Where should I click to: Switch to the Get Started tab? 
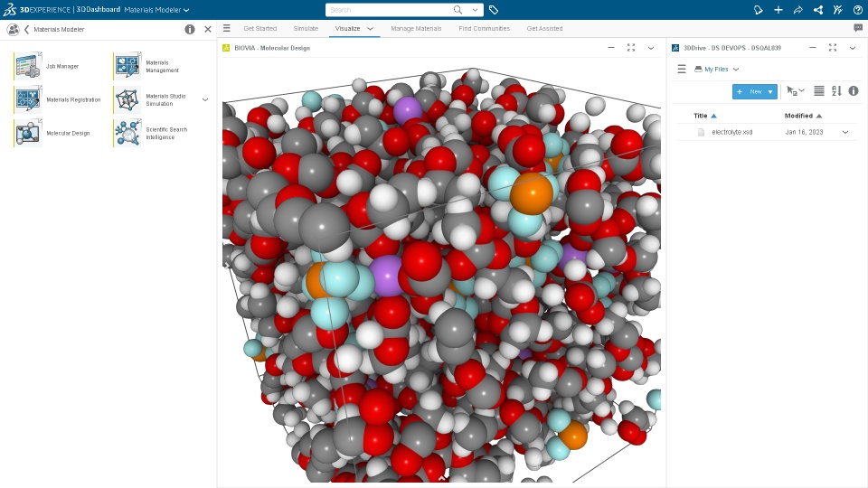(260, 28)
